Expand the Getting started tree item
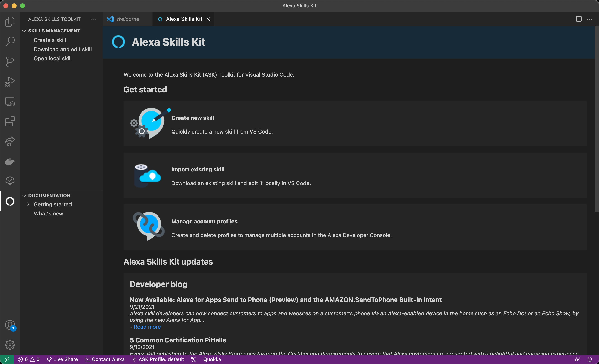This screenshot has height=364, width=599. (x=28, y=204)
